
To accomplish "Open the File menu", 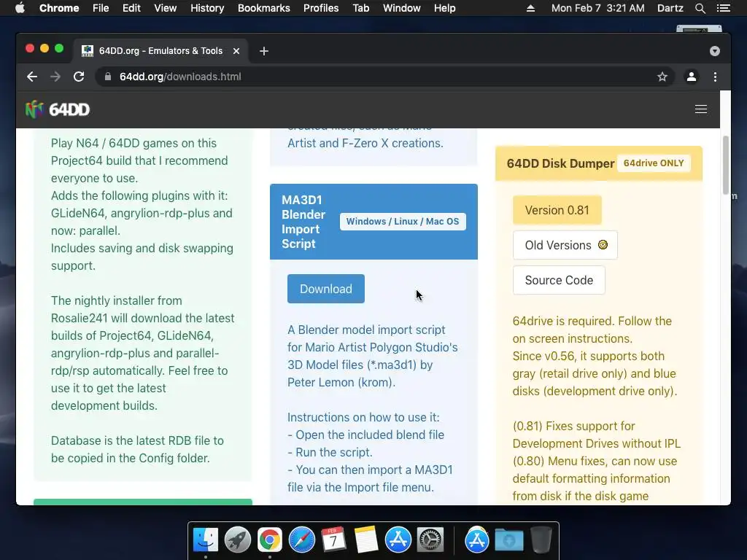I will pos(101,8).
